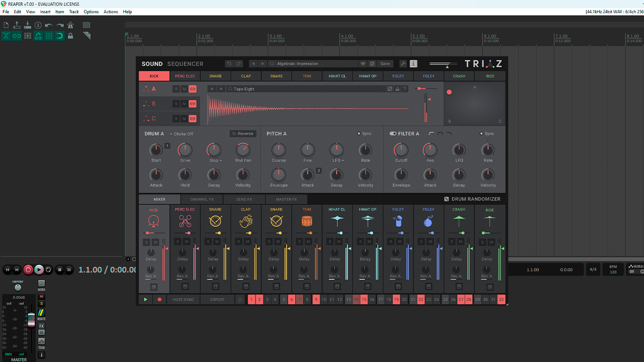Open the Insert menu
The height and width of the screenshot is (362, 644).
pos(45,12)
